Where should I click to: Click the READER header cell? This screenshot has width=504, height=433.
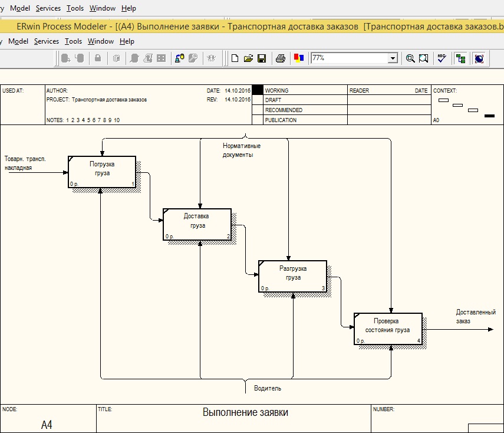pos(359,91)
